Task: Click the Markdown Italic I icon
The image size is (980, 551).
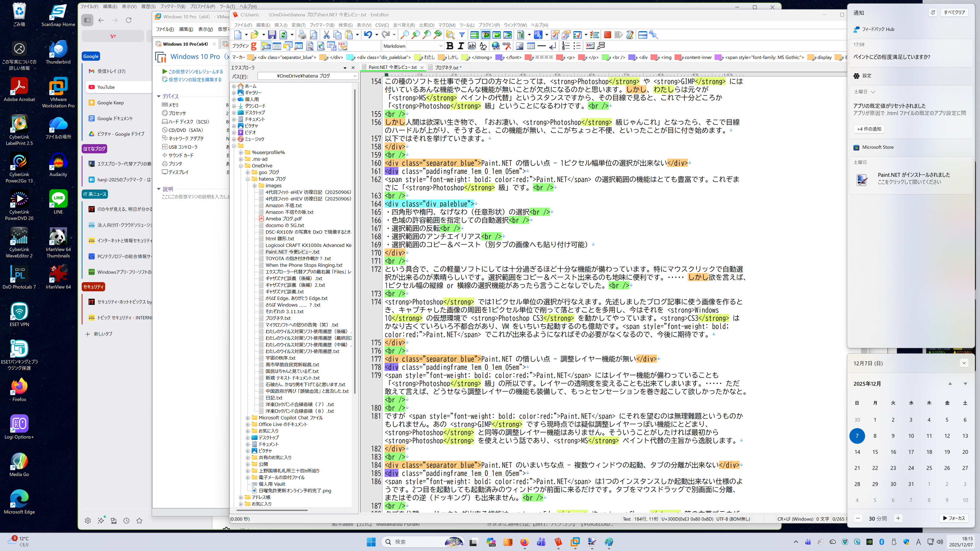Action: click(461, 46)
